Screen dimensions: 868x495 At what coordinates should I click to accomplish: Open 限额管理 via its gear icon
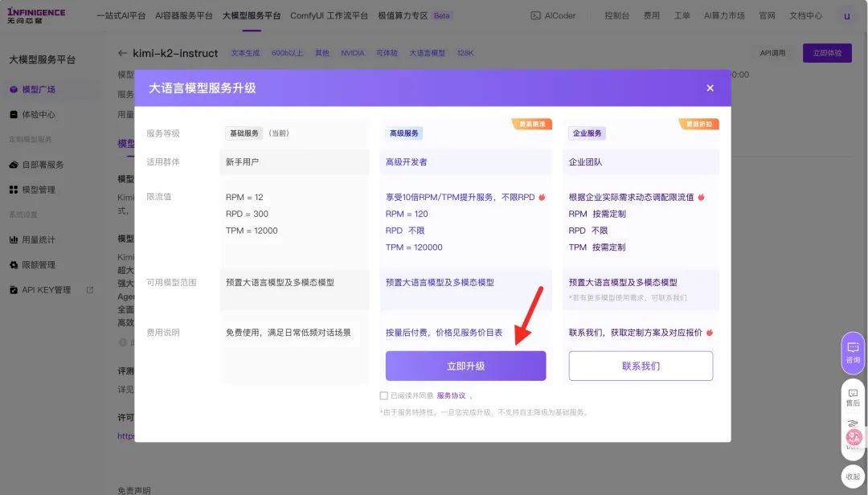(14, 264)
